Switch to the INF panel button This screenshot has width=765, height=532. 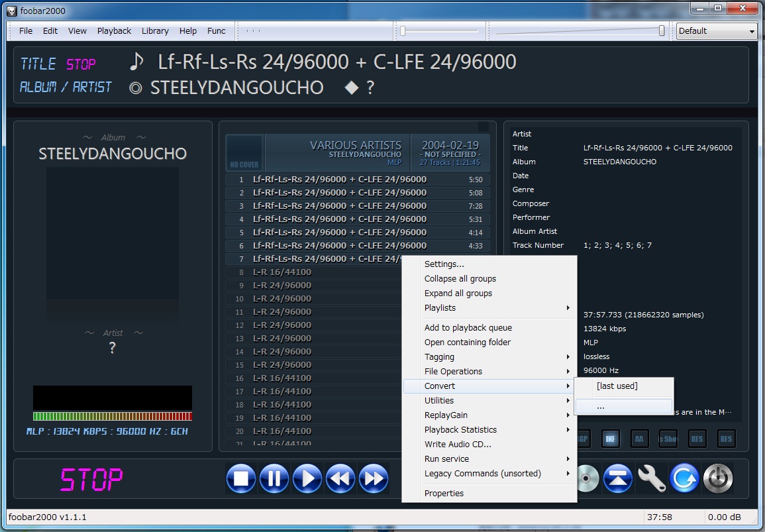point(610,439)
